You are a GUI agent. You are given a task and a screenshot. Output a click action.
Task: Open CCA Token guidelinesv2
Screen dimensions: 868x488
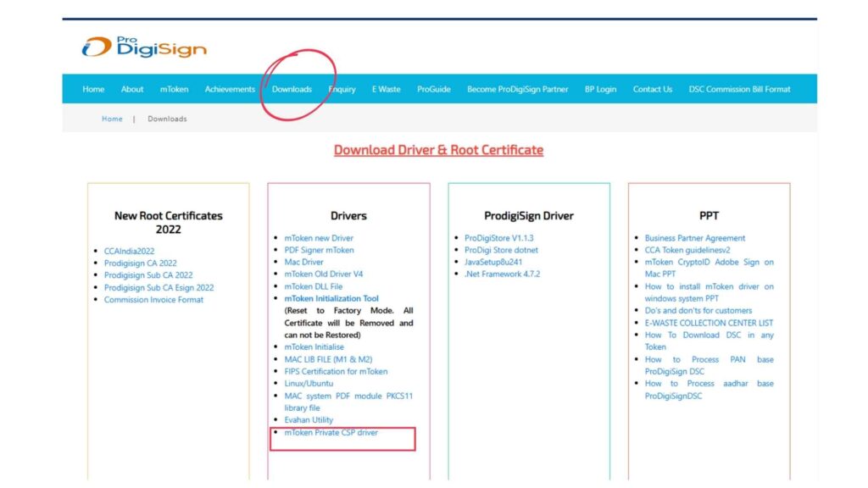click(687, 250)
